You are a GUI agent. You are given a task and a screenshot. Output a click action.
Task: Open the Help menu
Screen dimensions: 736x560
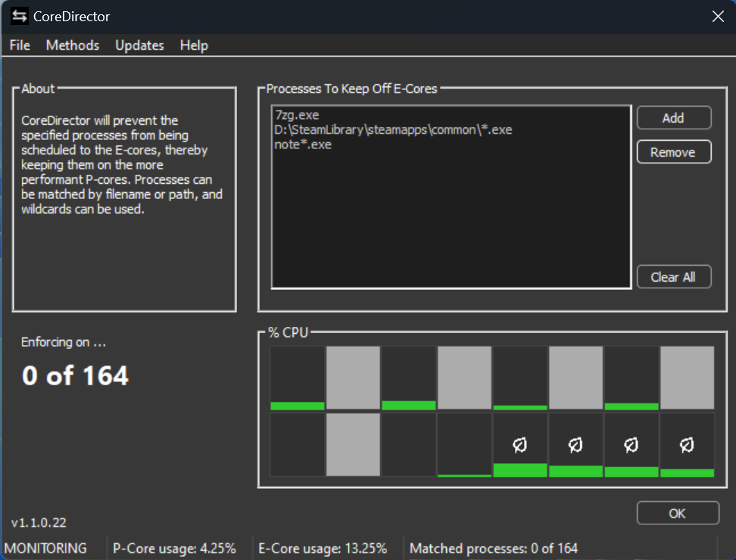[194, 45]
